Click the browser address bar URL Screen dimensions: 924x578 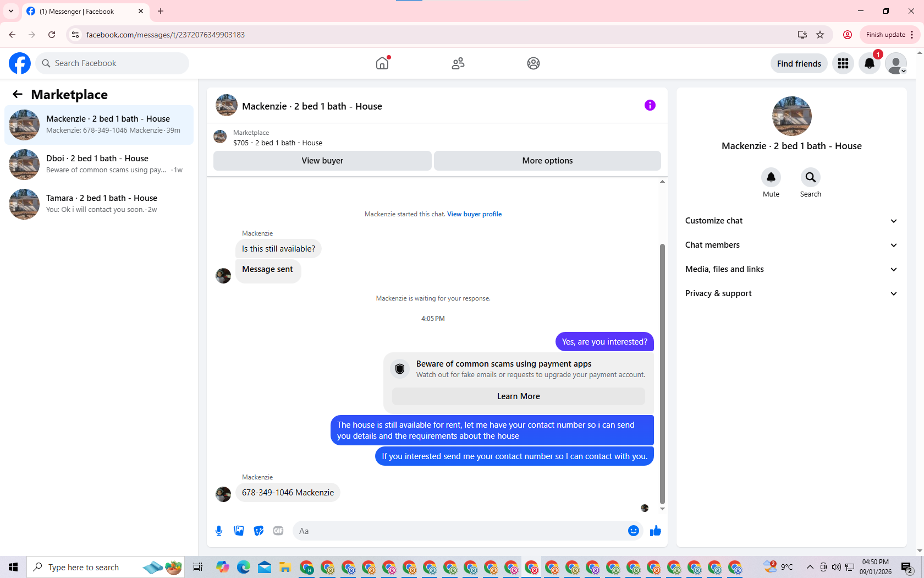165,35
